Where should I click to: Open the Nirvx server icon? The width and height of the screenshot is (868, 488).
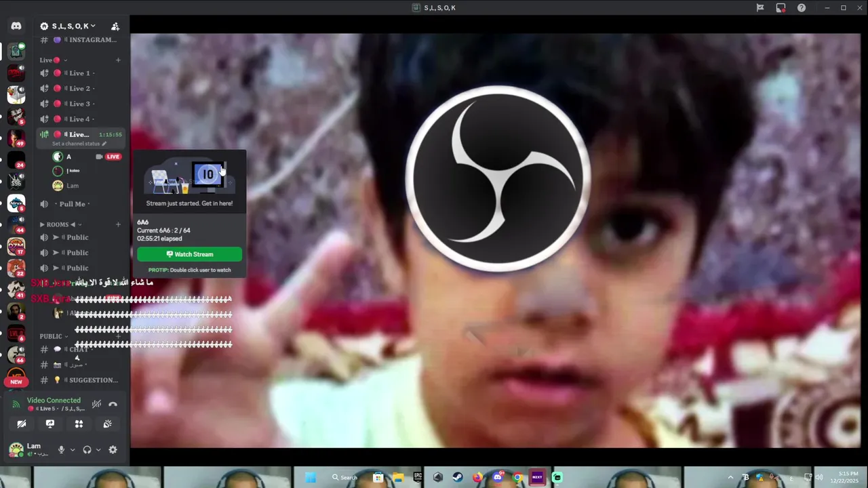point(16,203)
